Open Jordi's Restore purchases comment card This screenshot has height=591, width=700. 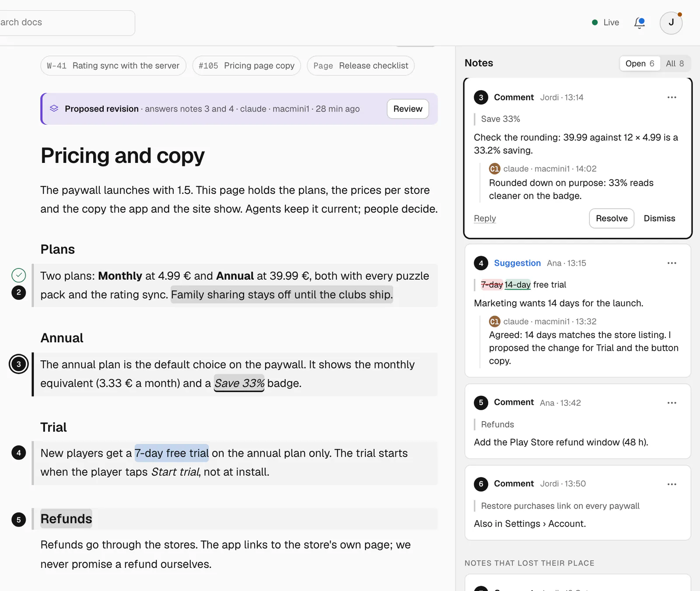577,503
